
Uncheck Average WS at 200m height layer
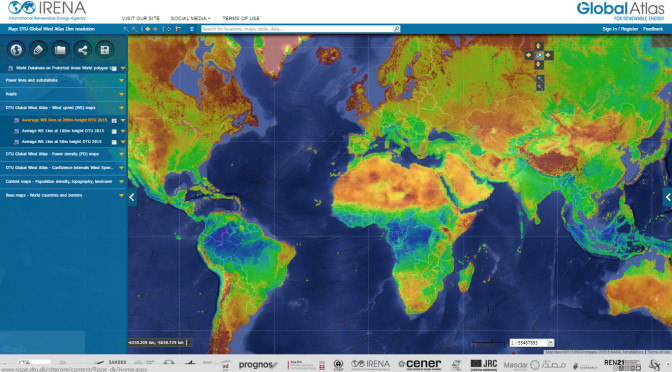(114, 121)
